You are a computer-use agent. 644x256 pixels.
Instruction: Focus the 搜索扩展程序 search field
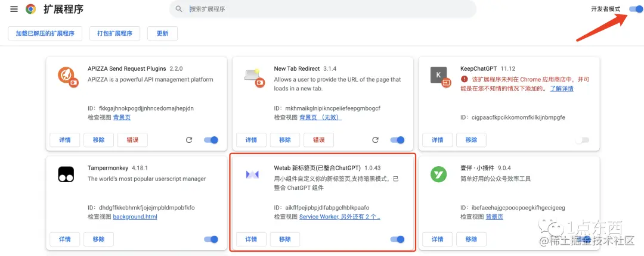[323, 8]
